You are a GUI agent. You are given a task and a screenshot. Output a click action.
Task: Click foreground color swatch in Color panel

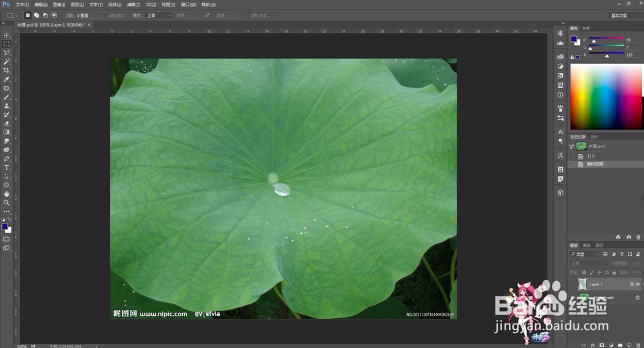(x=573, y=39)
